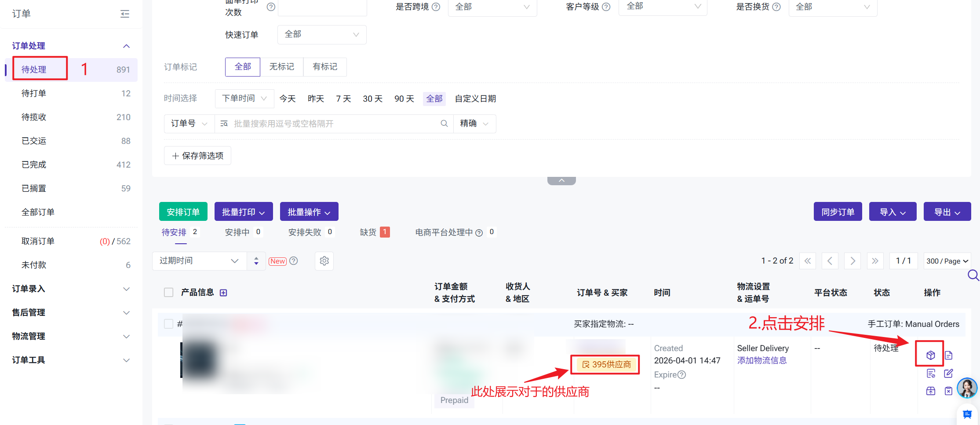
Task: Toggle the sort direction arrows
Action: 256,261
